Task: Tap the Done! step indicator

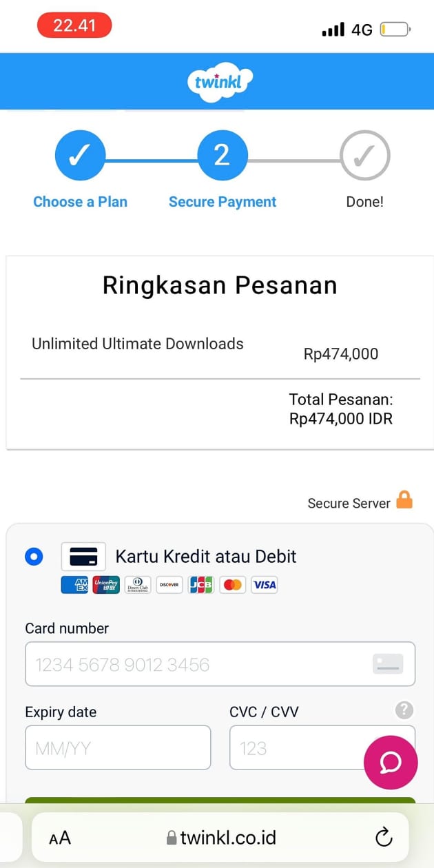Action: coord(364,156)
